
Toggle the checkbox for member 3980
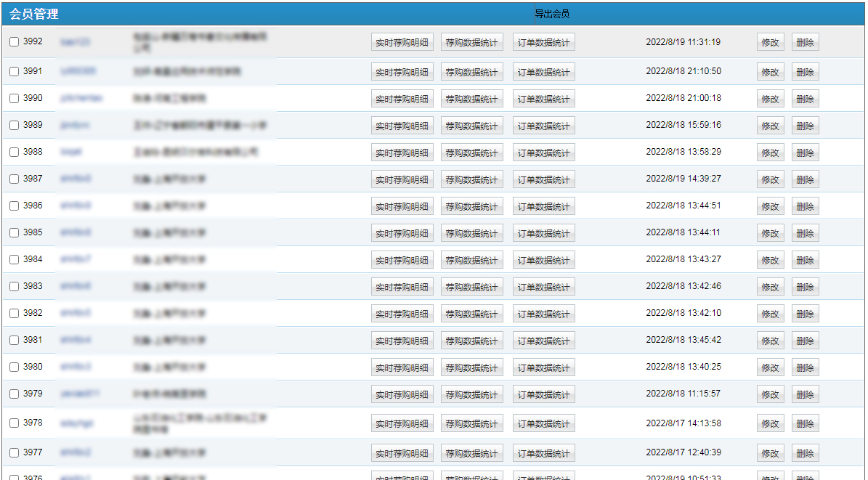(14, 367)
